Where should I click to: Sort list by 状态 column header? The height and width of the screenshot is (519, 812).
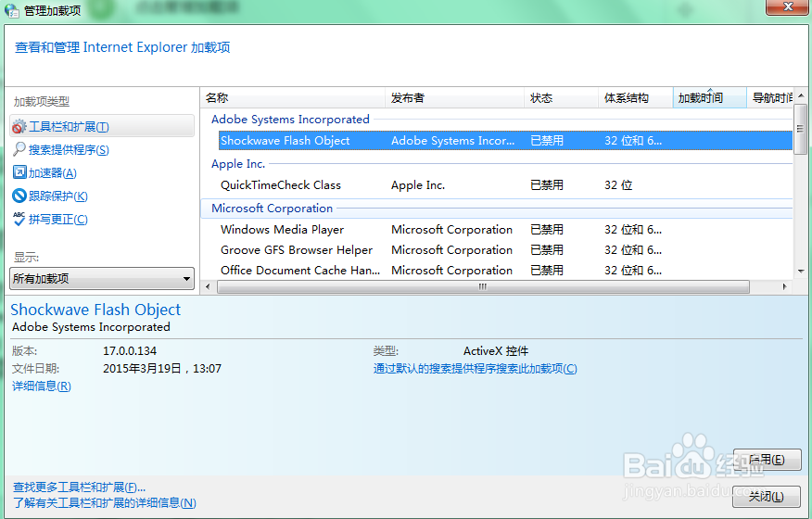562,98
